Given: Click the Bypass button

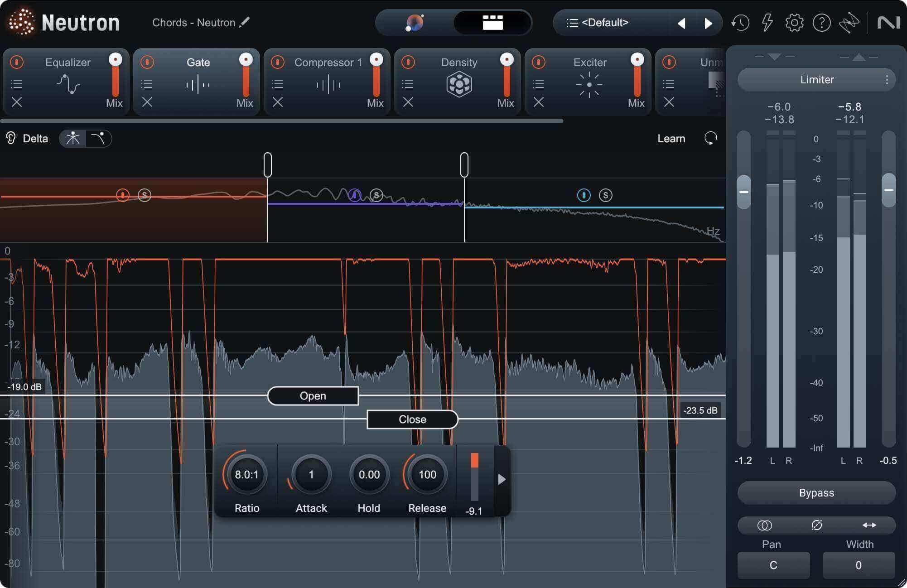Looking at the screenshot, I should (816, 493).
